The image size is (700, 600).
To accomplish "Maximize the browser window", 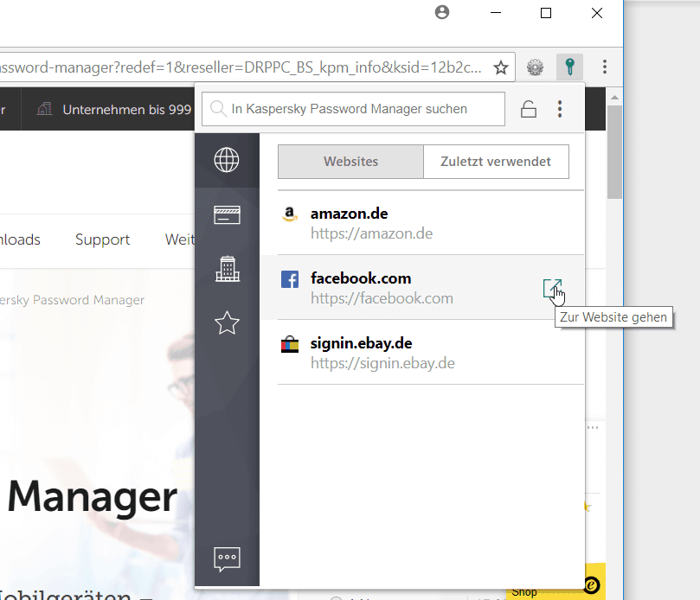I will [545, 13].
